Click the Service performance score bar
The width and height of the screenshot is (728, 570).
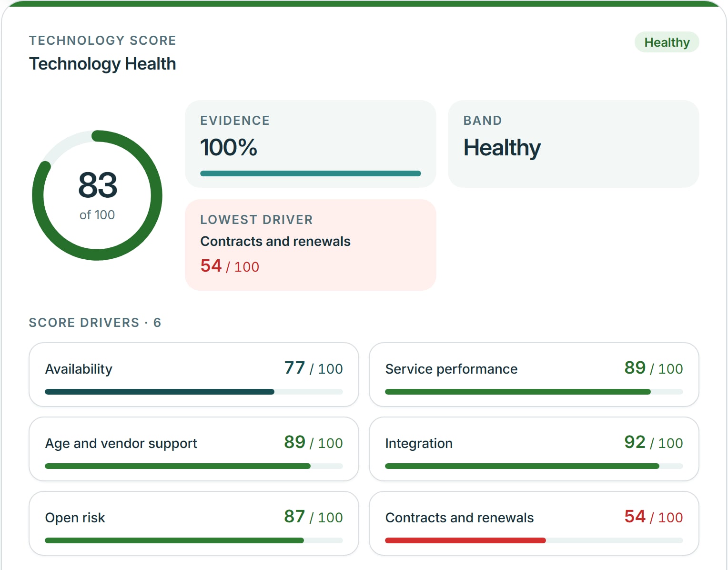point(534,392)
